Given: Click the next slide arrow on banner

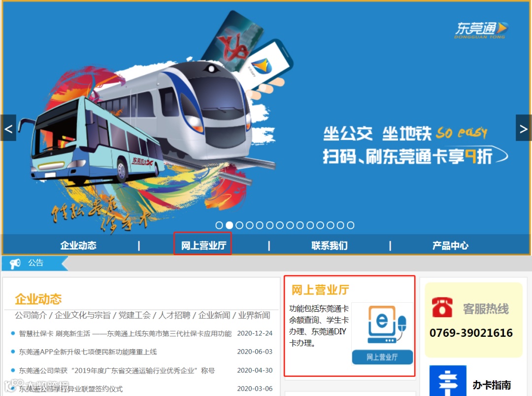Looking at the screenshot, I should (x=523, y=128).
